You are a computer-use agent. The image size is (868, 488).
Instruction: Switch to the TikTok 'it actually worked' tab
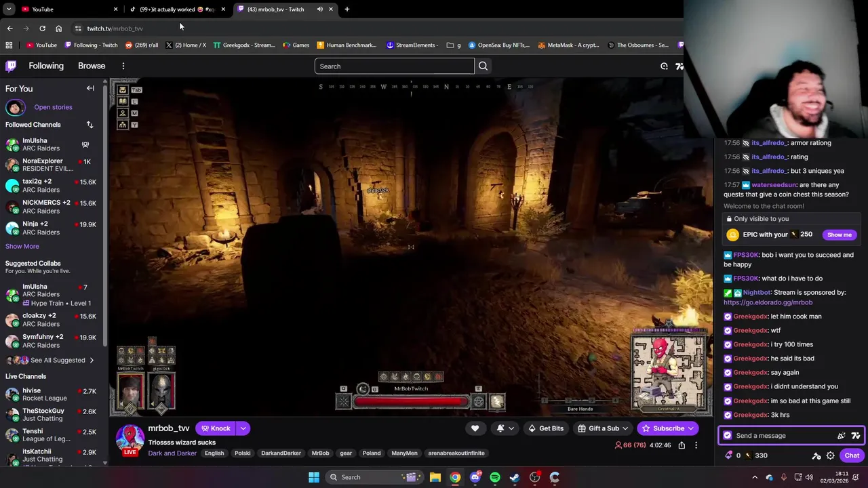click(x=177, y=9)
